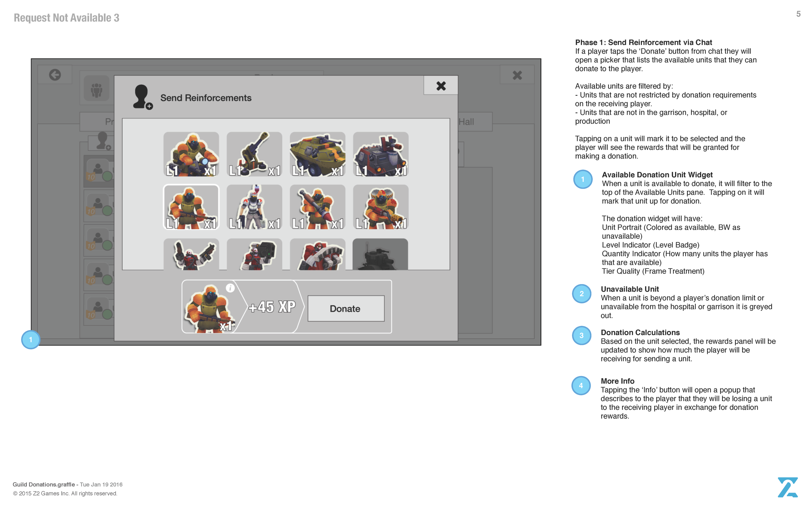Tap the medic soldier unit portrait

254,207
